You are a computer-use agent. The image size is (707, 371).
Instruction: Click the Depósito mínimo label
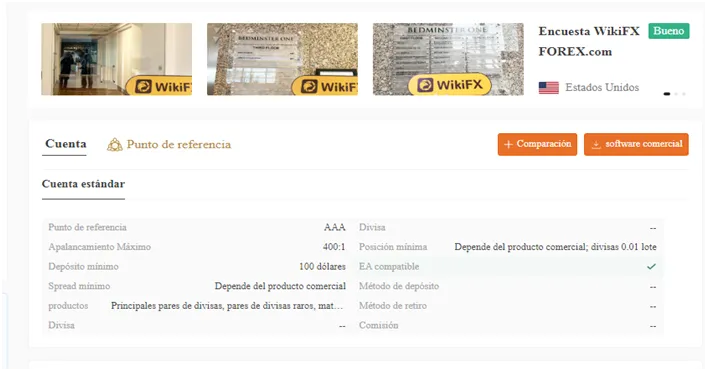pos(83,267)
